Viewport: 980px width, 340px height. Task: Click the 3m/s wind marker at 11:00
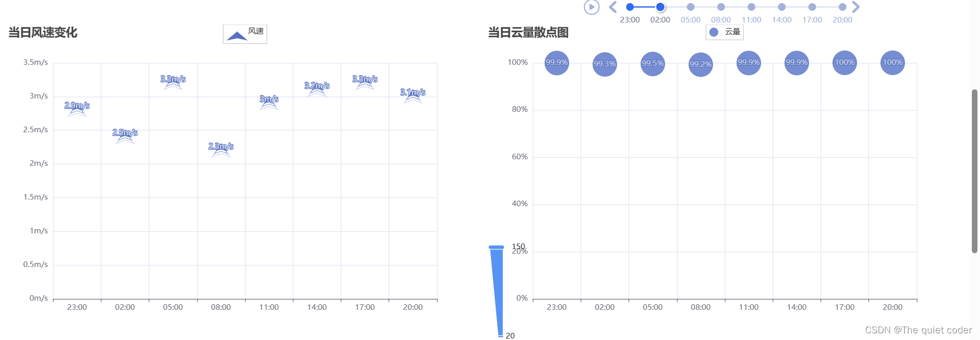(269, 104)
